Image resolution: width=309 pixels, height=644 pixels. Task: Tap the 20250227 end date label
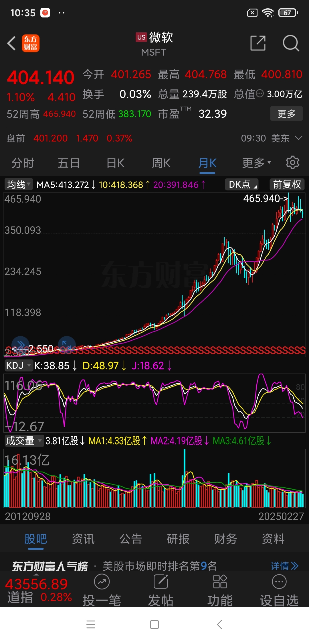click(281, 516)
